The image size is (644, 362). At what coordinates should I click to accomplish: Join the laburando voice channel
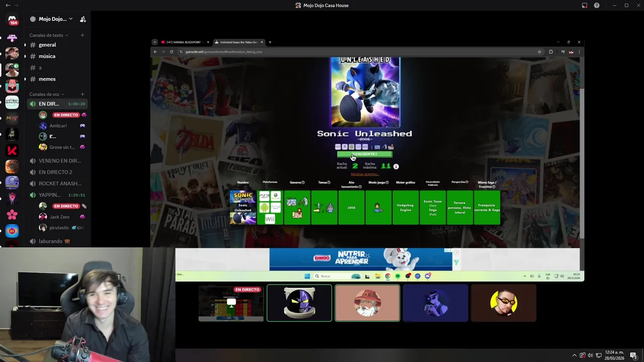[58, 241]
